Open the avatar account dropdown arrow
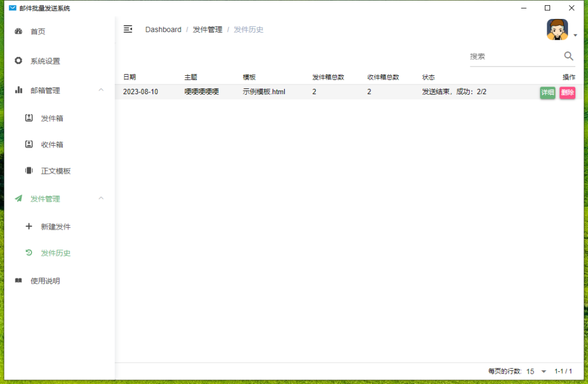The image size is (588, 384). (574, 34)
